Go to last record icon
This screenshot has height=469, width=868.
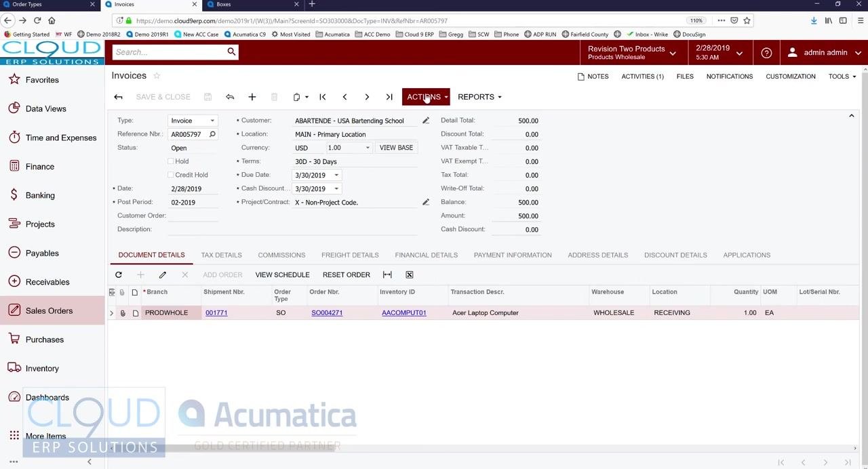389,97
